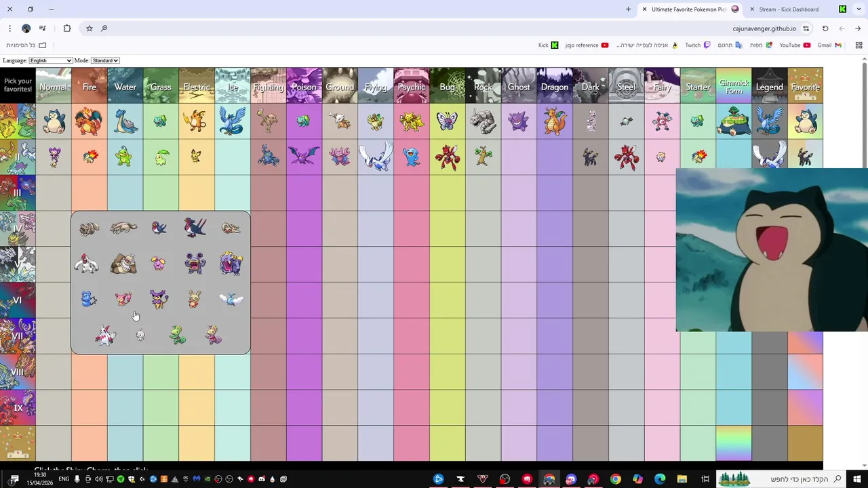Click Gigantamax Snorlax in Gimmick Form column
This screenshot has width=868, height=488.
coord(734,121)
